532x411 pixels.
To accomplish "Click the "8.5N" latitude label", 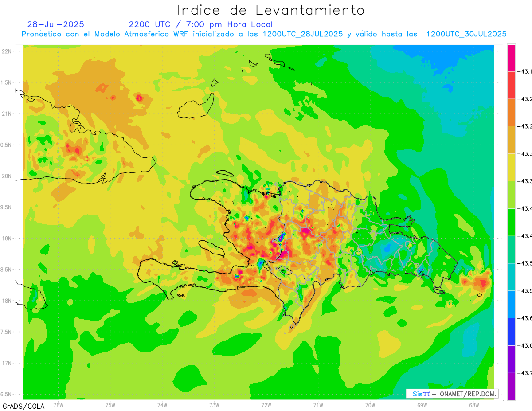I will [x=7, y=270].
